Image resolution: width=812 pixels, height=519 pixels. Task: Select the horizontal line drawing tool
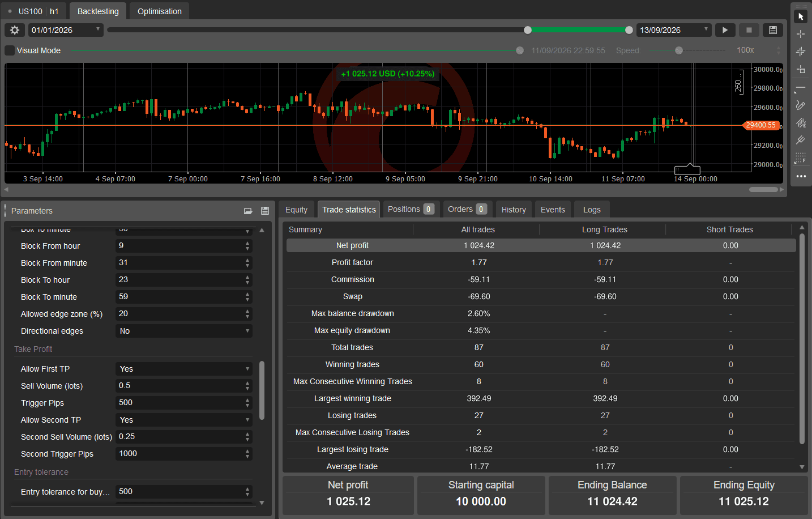coord(801,88)
